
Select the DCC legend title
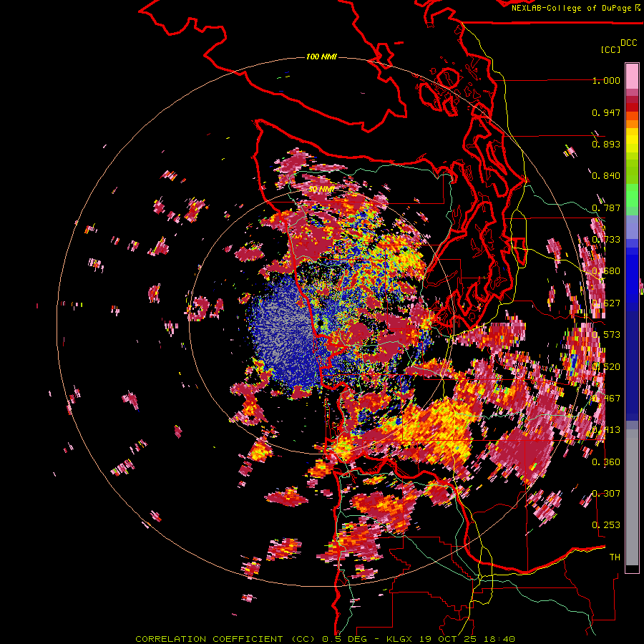pyautogui.click(x=628, y=43)
